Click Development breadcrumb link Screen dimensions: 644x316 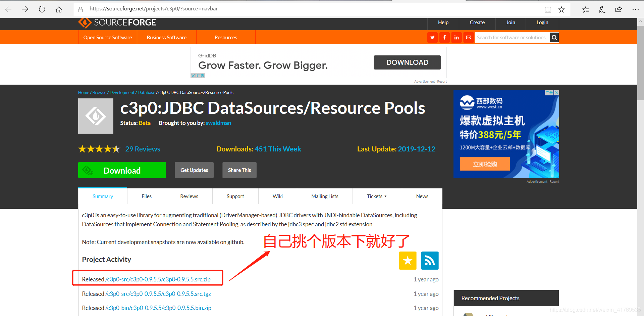[x=122, y=92]
